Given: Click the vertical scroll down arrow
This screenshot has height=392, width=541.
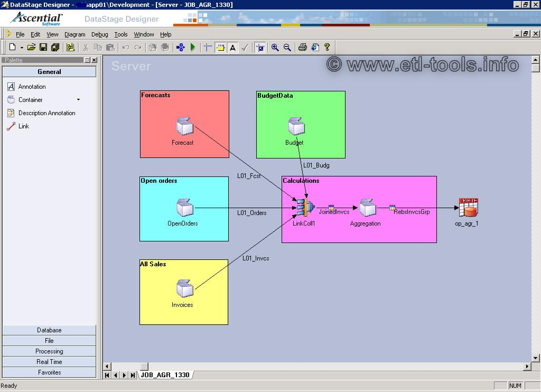Looking at the screenshot, I should (x=535, y=358).
